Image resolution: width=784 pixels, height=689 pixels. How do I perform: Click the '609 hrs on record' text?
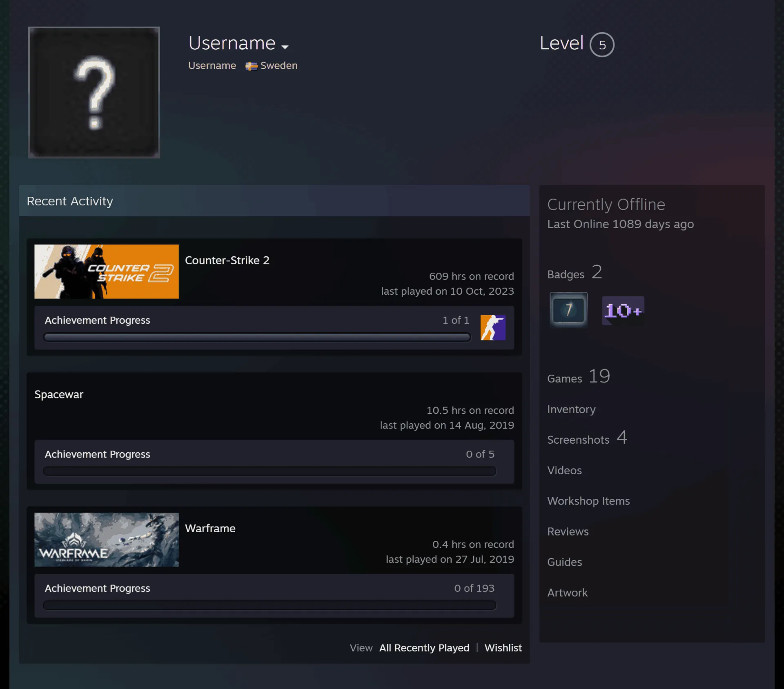(471, 276)
